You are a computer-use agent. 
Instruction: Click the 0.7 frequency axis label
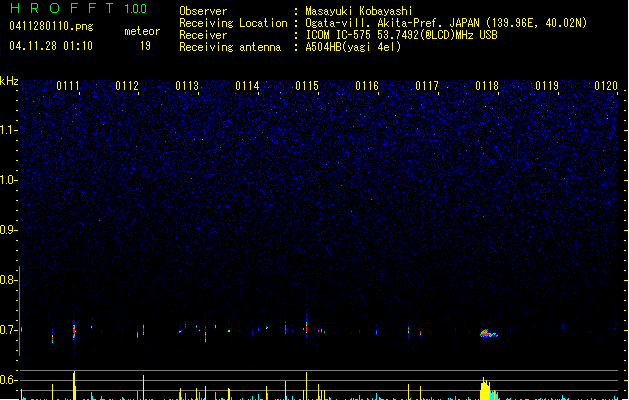pos(8,330)
